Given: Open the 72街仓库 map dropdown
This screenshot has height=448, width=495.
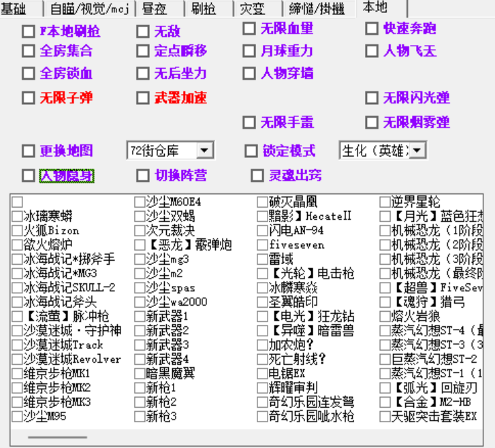Looking at the screenshot, I should [x=205, y=150].
